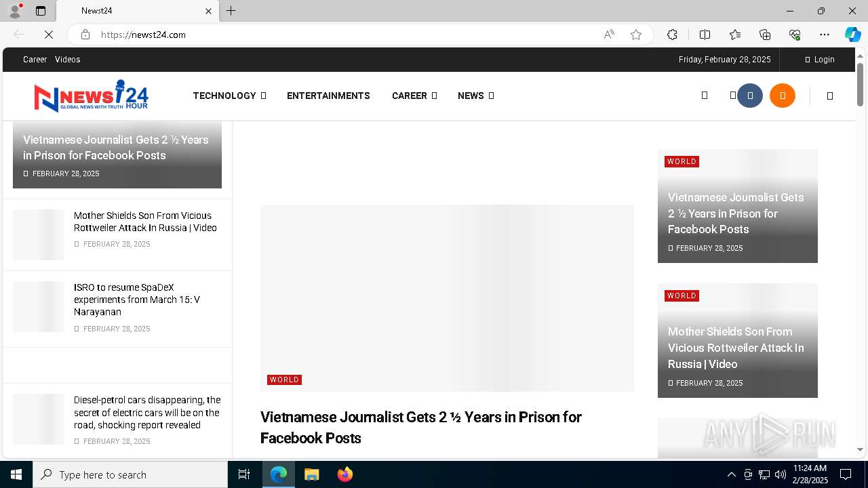Open a new browser tab
868x488 pixels.
click(231, 11)
